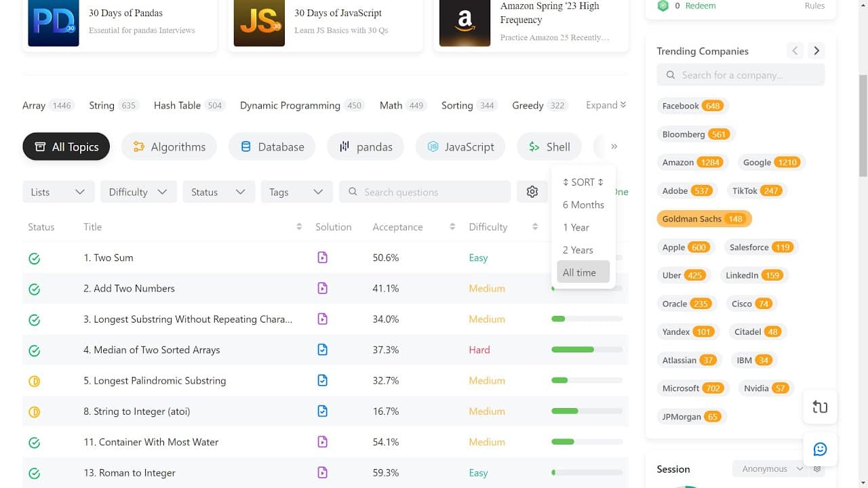Screen dimensions: 868x488
Task: Expand the topic tags list
Action: point(606,105)
